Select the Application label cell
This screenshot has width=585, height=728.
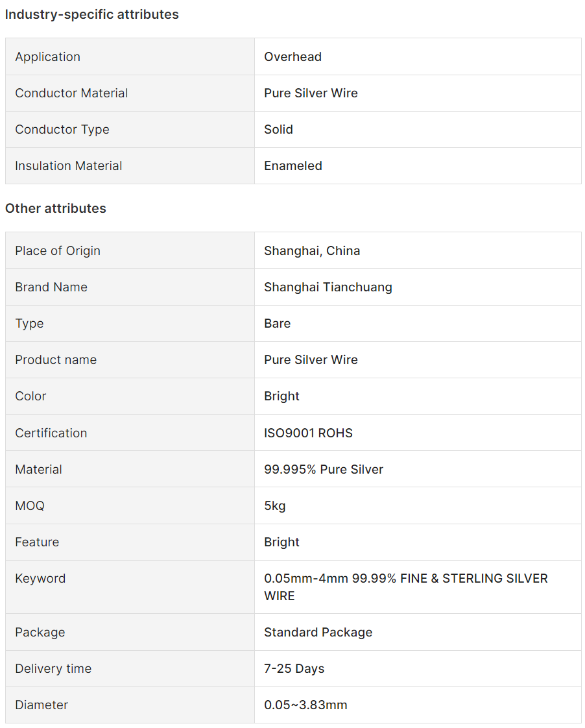(130, 56)
